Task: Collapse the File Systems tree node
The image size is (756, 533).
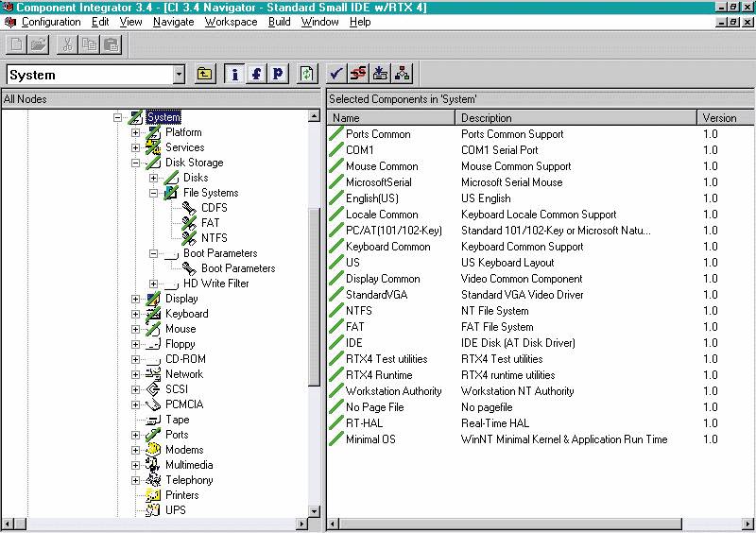Action: coord(153,193)
